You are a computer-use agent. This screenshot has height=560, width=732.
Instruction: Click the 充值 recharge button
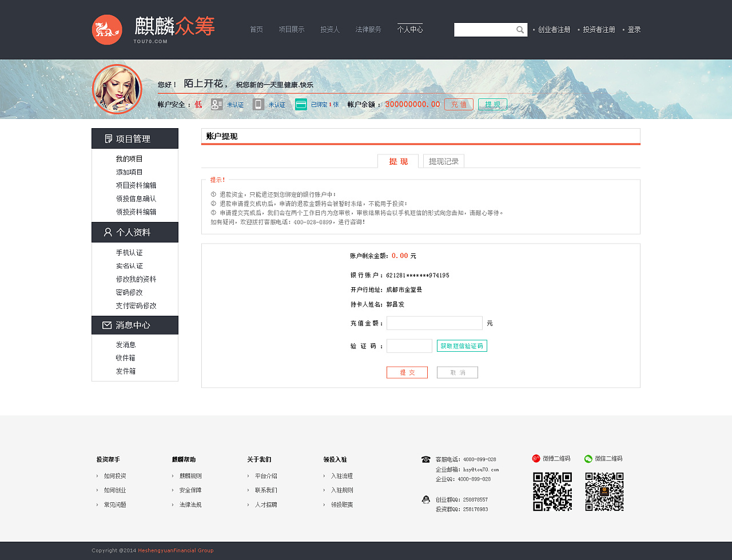click(458, 104)
